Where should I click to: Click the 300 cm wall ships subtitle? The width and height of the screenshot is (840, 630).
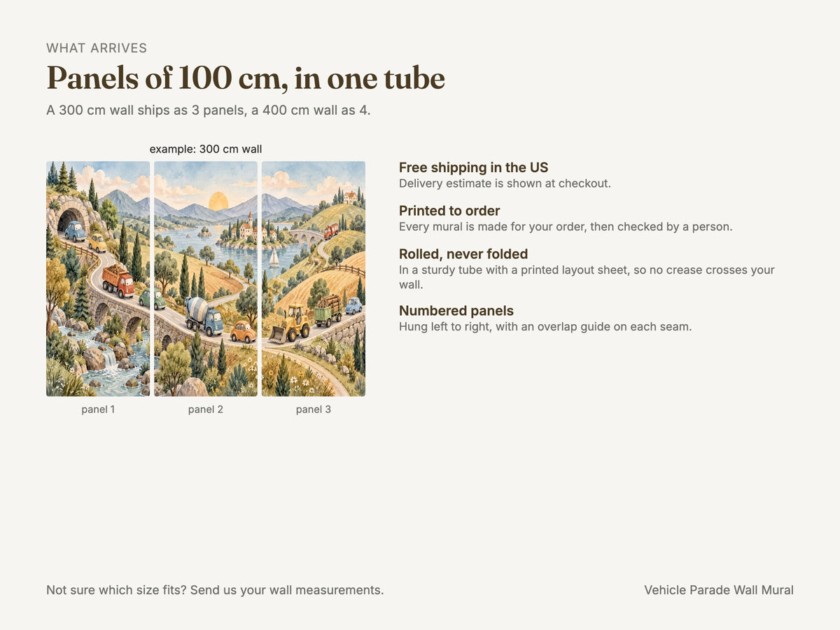click(x=209, y=110)
